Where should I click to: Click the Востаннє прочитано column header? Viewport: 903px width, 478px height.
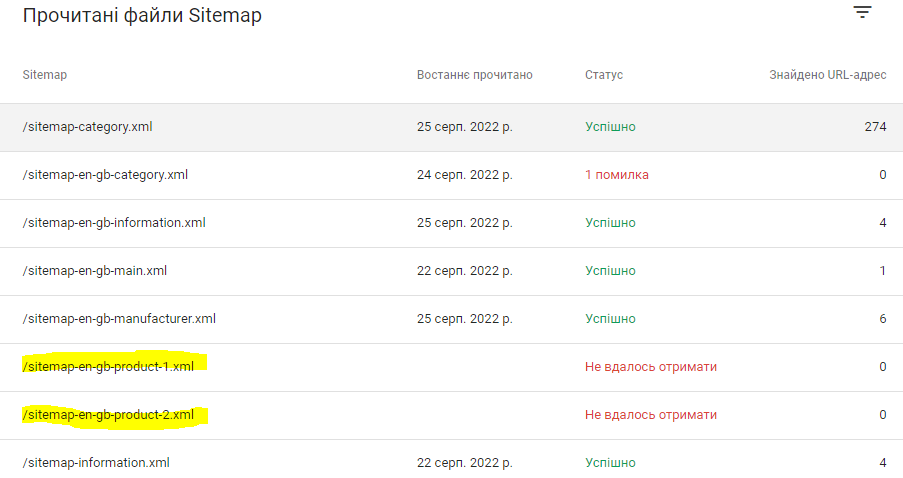[x=475, y=75]
